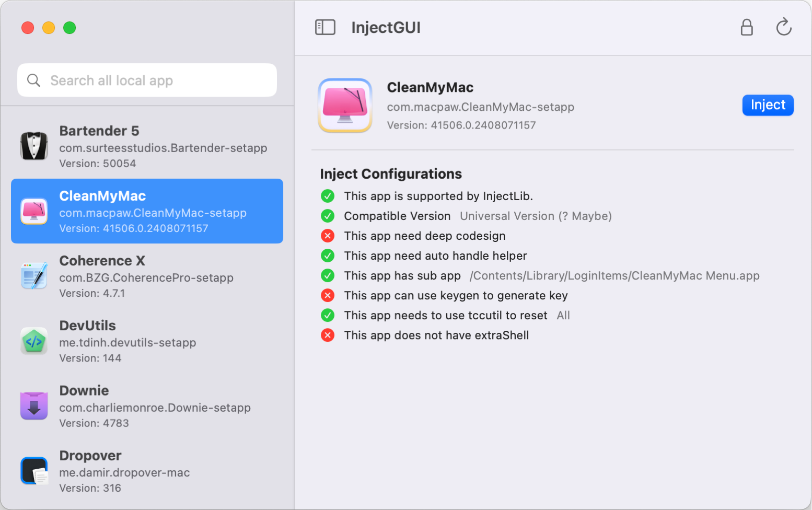This screenshot has width=812, height=510.
Task: Click the Bartender 5 tuxedo icon
Action: pyautogui.click(x=34, y=146)
